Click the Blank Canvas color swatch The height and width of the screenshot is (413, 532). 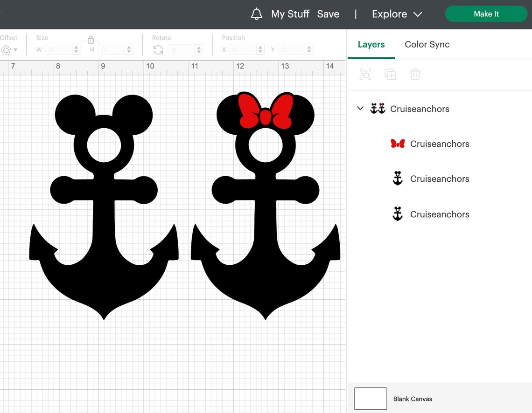pyautogui.click(x=371, y=399)
